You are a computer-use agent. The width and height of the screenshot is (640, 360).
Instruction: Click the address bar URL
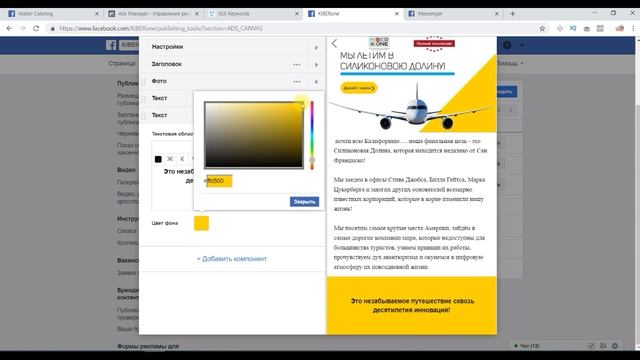click(161, 28)
